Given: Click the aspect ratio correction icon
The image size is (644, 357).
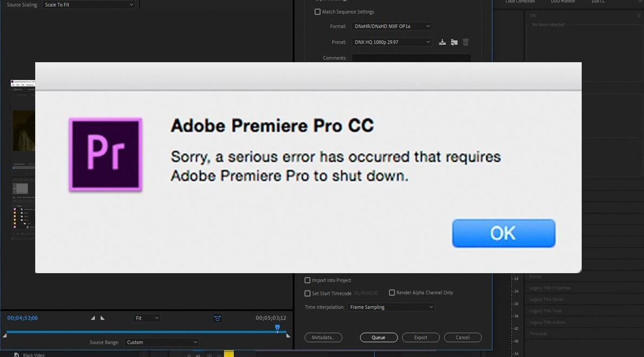Looking at the screenshot, I should [217, 318].
